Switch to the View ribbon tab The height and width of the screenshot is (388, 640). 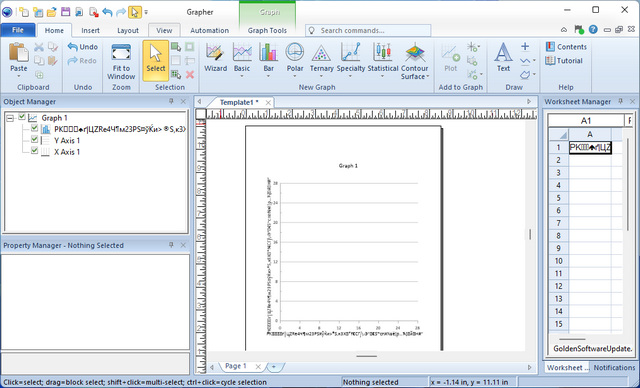pos(164,31)
